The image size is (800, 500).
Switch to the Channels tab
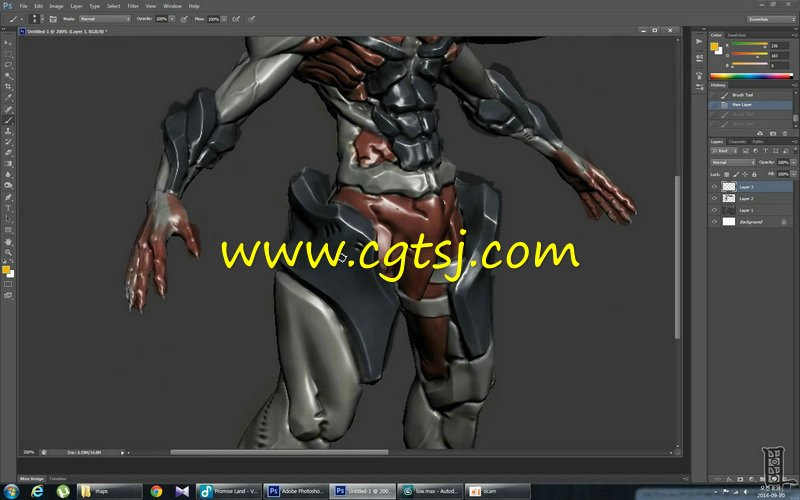pyautogui.click(x=737, y=141)
